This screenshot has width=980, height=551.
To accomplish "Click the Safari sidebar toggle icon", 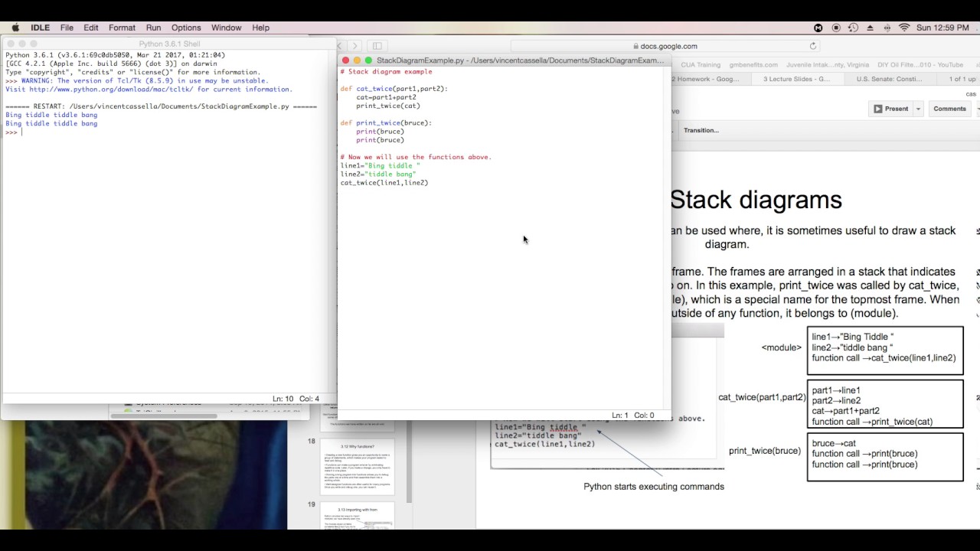I will (x=377, y=46).
